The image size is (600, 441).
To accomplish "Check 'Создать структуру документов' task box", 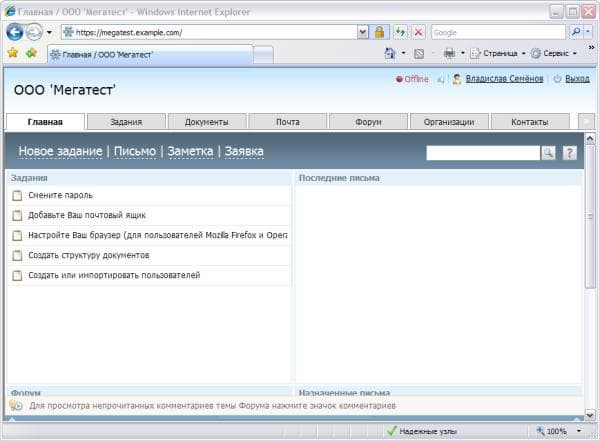I will 17,255.
